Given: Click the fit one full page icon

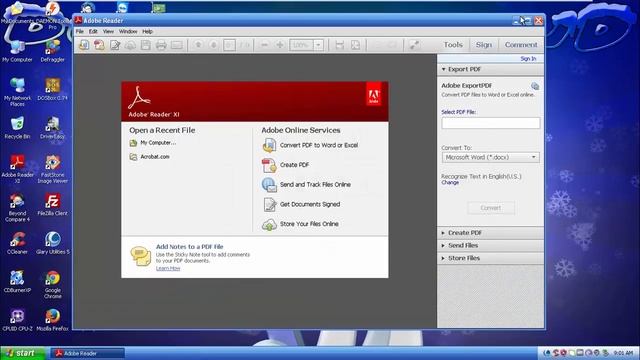Looking at the screenshot, I should (356, 45).
